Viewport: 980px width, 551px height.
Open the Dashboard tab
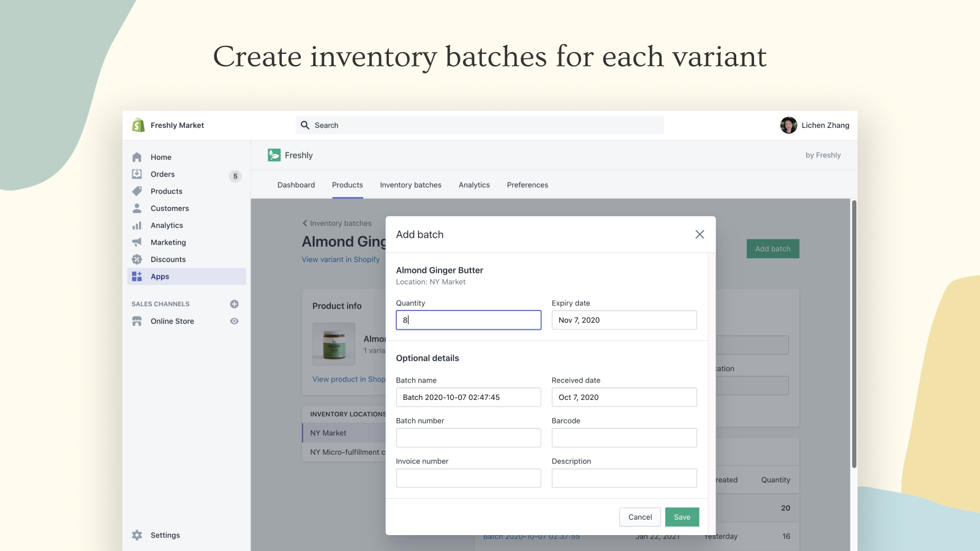click(296, 185)
